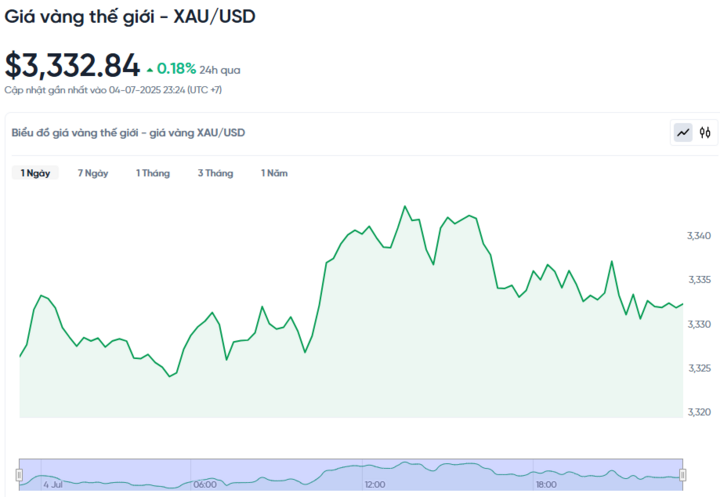Click the 06:00 marker in navigator

pos(205,485)
